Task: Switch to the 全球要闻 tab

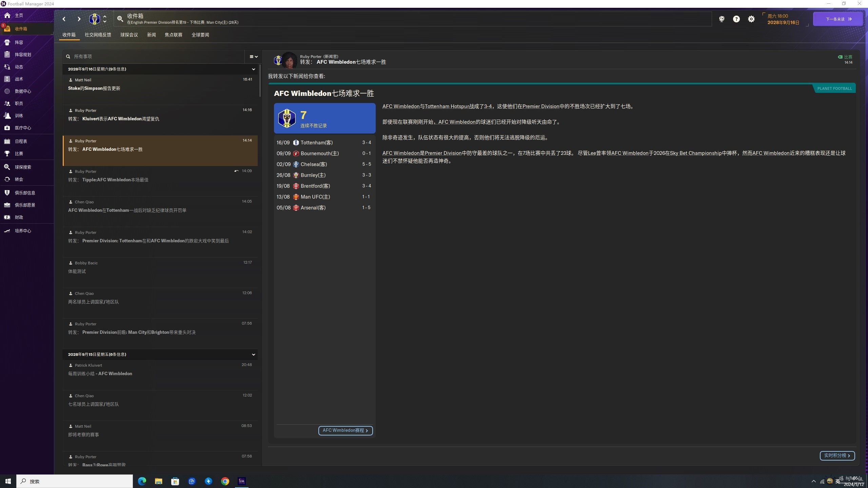Action: click(x=200, y=35)
